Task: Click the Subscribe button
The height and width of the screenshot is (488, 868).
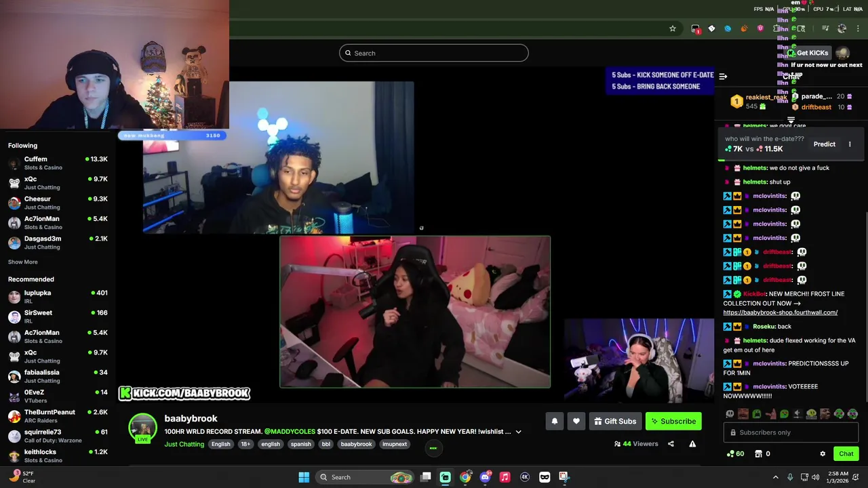Action: click(x=673, y=422)
